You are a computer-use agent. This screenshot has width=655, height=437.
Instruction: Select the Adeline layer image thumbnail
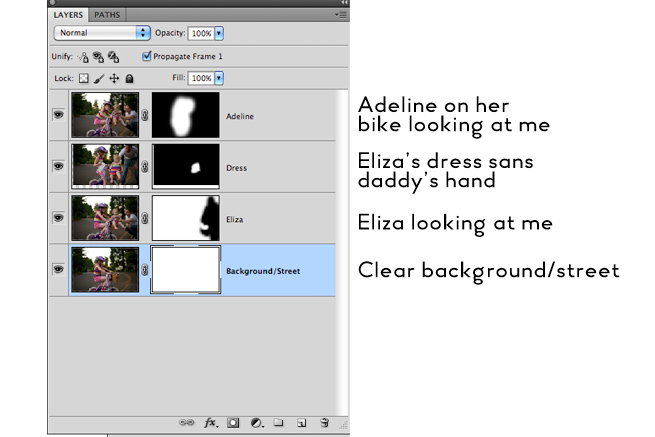[105, 115]
